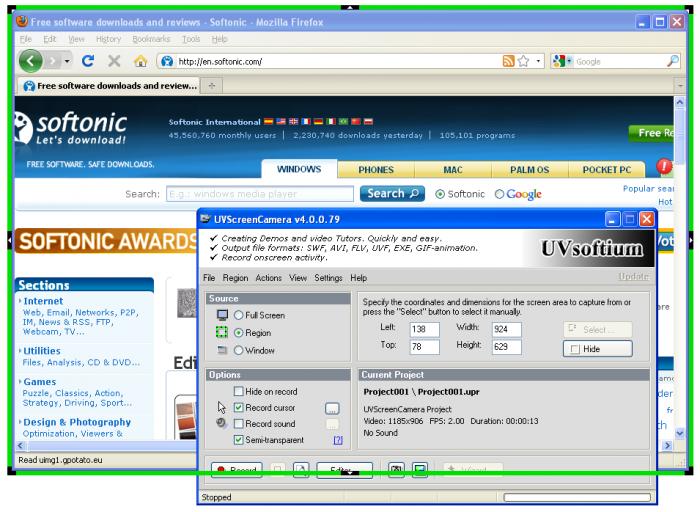Reload the page in Firefox

pos(88,61)
